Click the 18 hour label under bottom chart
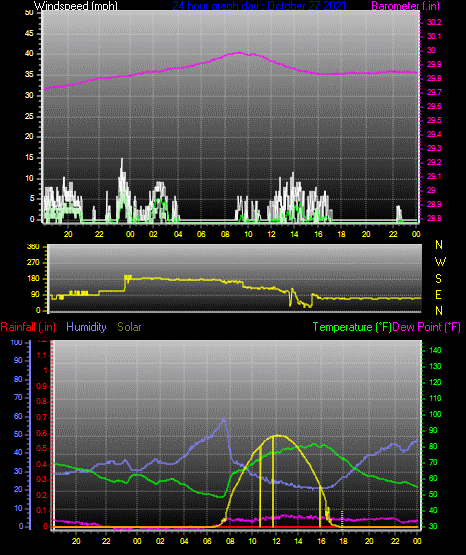The height and width of the screenshot is (555, 466). coord(344,541)
